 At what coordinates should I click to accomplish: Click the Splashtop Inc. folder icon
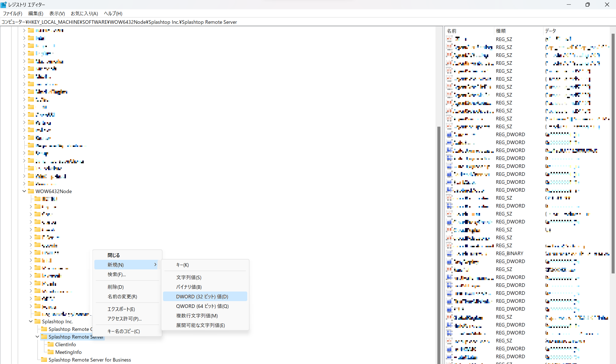tap(37, 321)
